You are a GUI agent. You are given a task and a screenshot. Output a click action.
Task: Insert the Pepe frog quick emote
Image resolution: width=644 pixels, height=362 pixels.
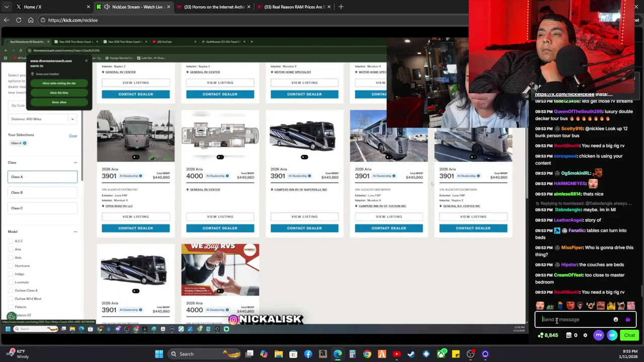point(550,306)
